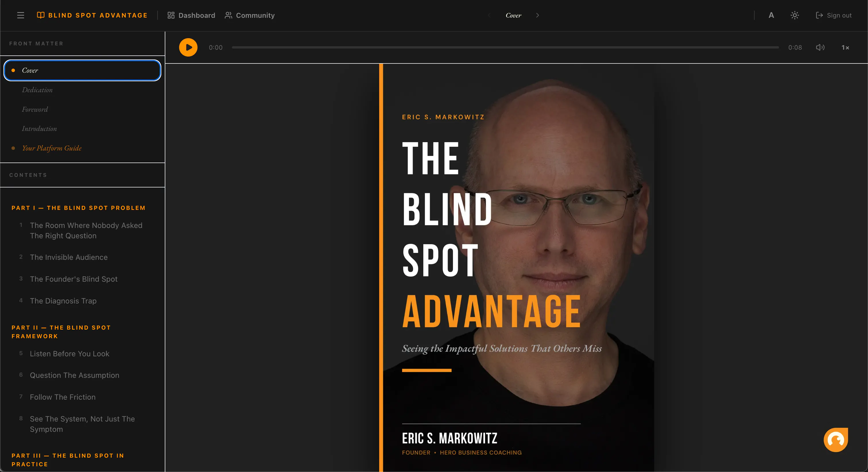Open Your Platform Guide
Viewport: 868px width, 472px height.
[x=52, y=148]
